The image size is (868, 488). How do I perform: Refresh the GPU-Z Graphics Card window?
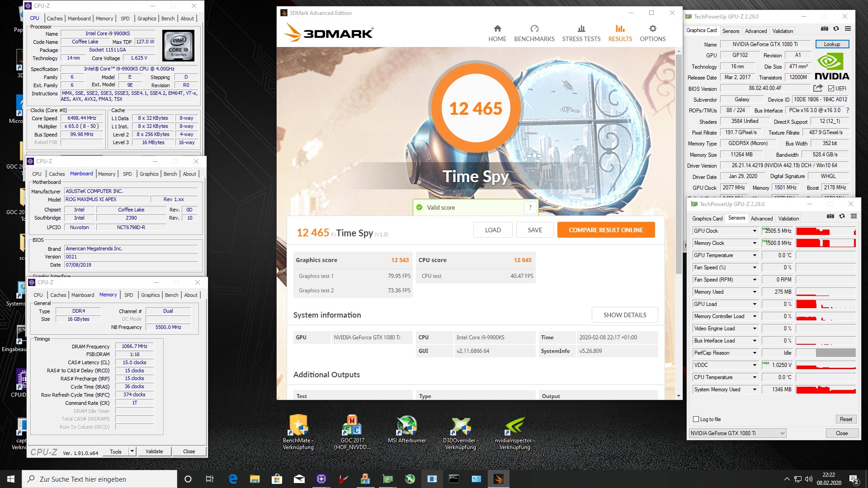click(836, 29)
